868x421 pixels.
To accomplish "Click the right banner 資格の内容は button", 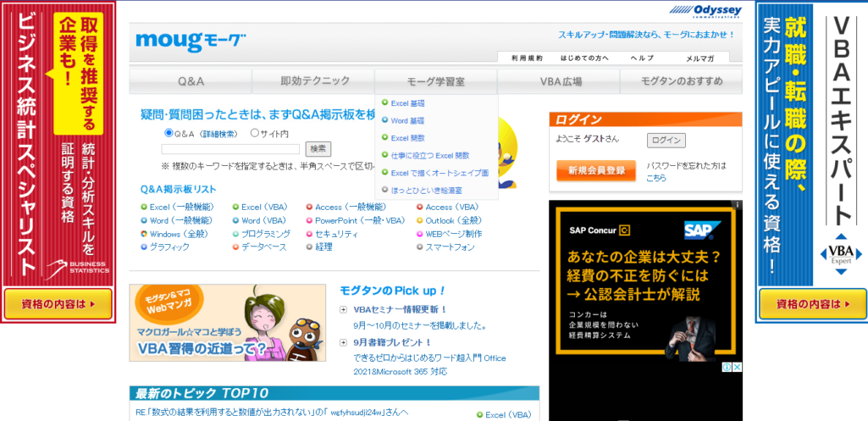I will coord(813,304).
